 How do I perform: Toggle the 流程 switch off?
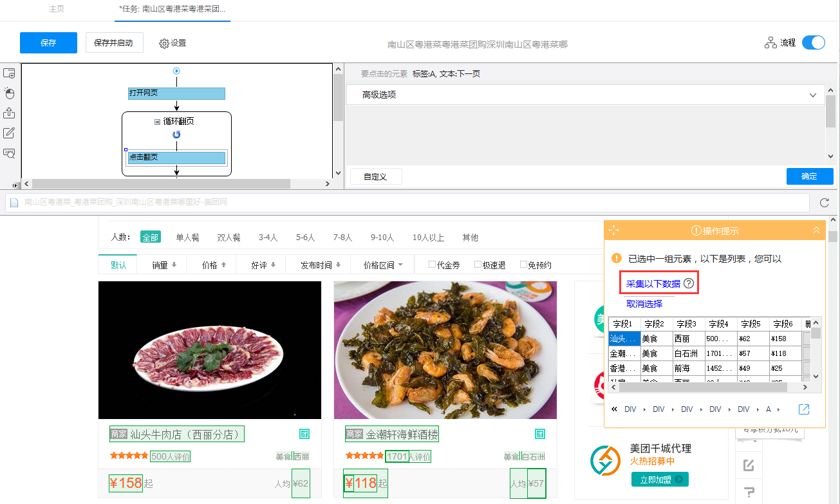click(x=814, y=43)
